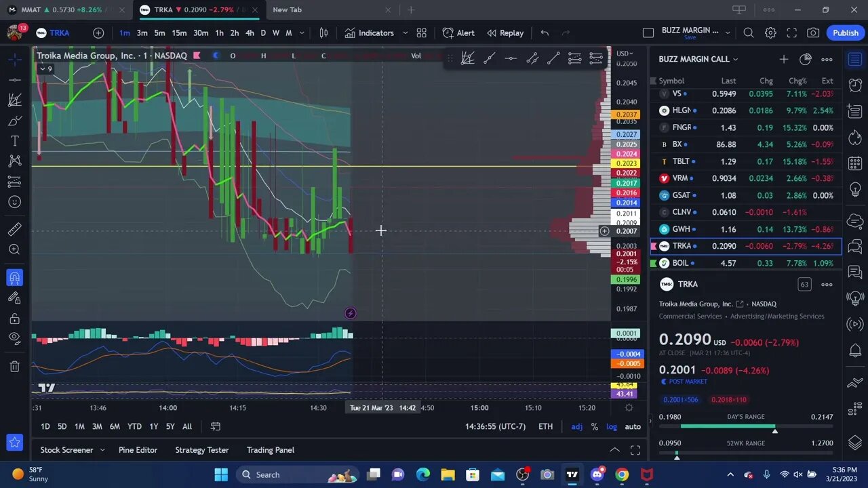Start bar Replay mode
Image resolution: width=868 pixels, height=488 pixels.
[x=505, y=33]
